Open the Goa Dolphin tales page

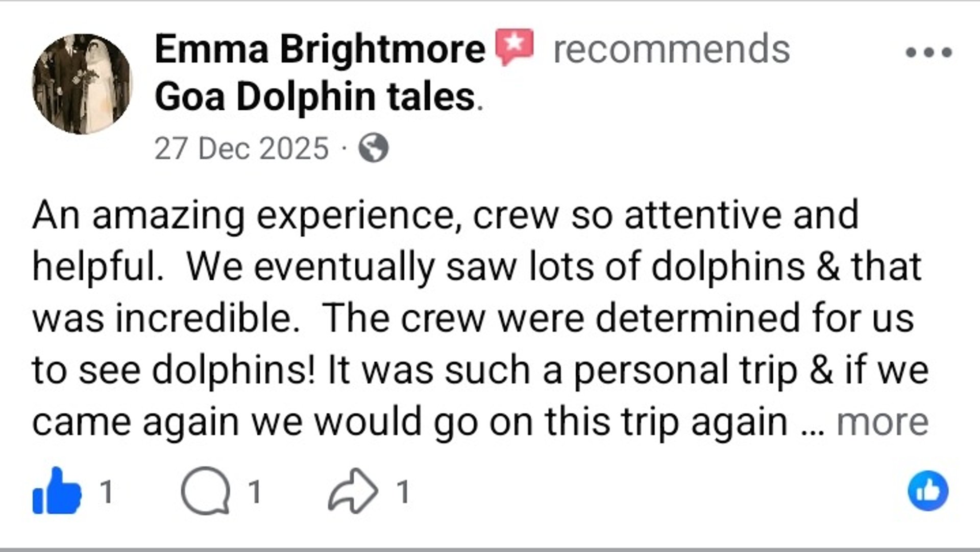click(x=315, y=96)
